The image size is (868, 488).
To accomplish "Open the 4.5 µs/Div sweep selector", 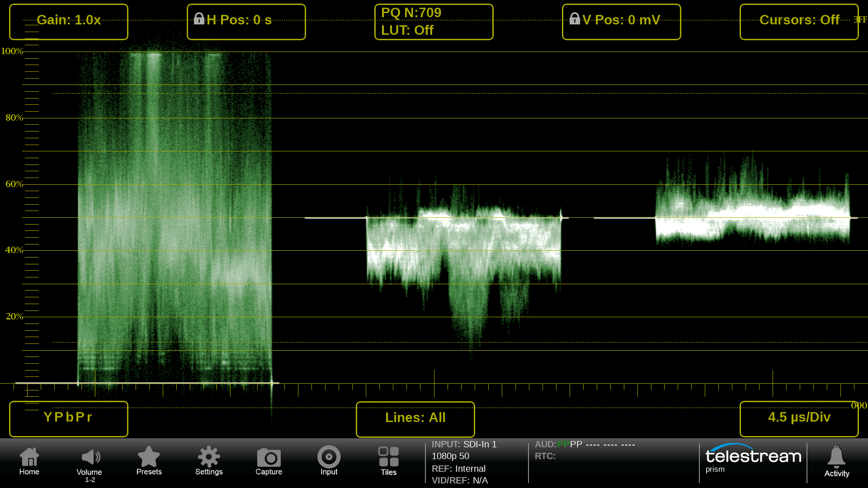I will click(x=799, y=418).
